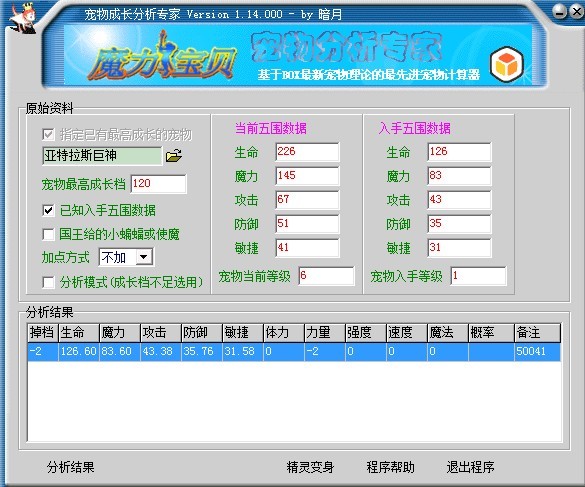Minimize the window with round button
Image resolution: width=585 pixels, height=487 pixels.
[559, 12]
